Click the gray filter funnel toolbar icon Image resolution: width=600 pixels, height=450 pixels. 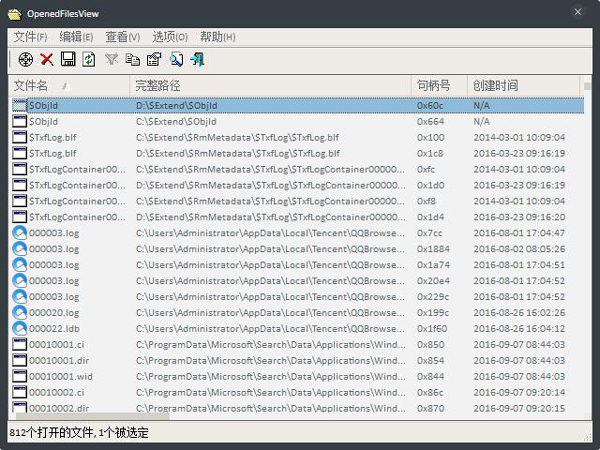point(111,59)
